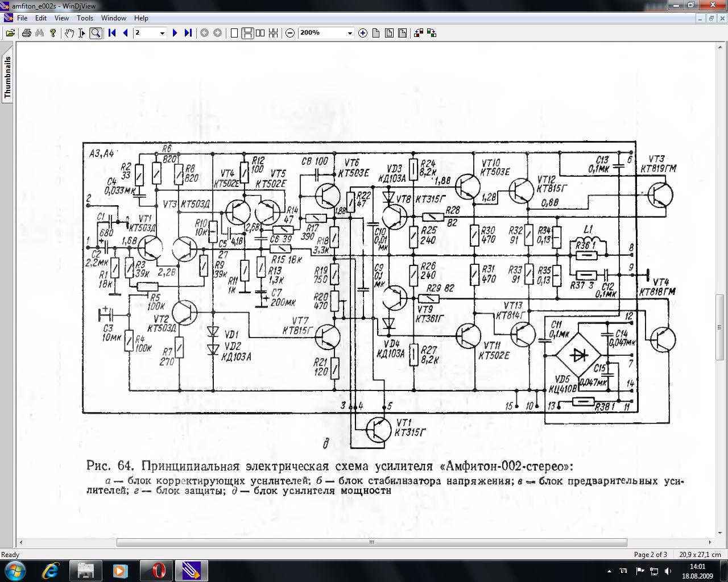
Task: Switch to continuous page layout
Action: [247, 33]
